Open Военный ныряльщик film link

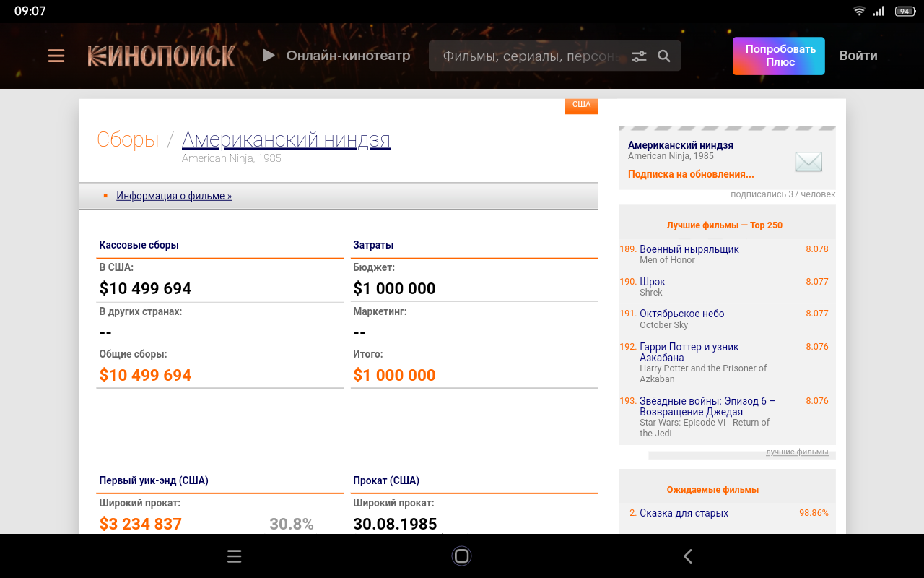click(x=689, y=249)
